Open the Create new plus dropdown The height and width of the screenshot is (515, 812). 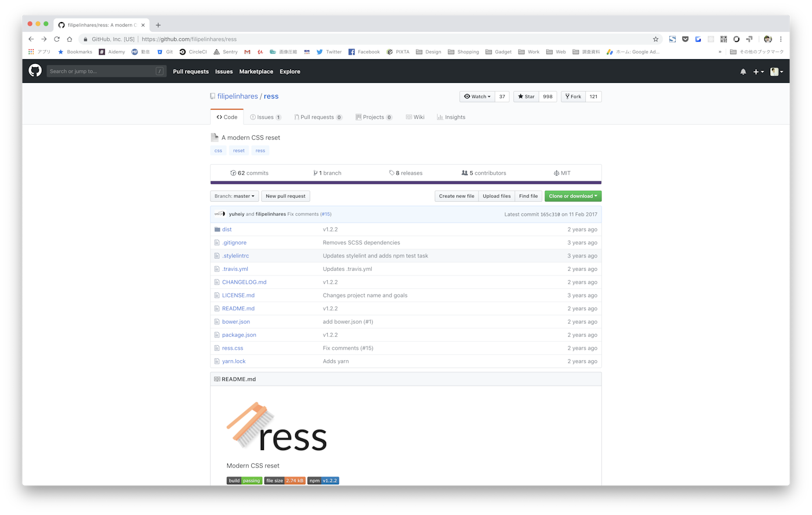click(758, 72)
